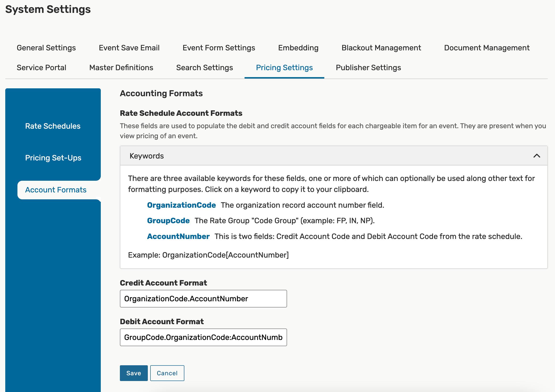
Task: Collapse the Keywords panel chevron
Action: pyautogui.click(x=536, y=156)
